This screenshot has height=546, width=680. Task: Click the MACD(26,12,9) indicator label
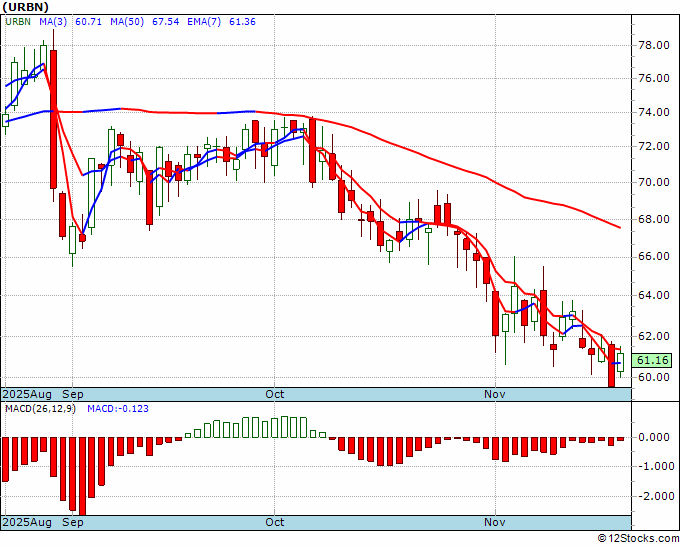coord(40,409)
